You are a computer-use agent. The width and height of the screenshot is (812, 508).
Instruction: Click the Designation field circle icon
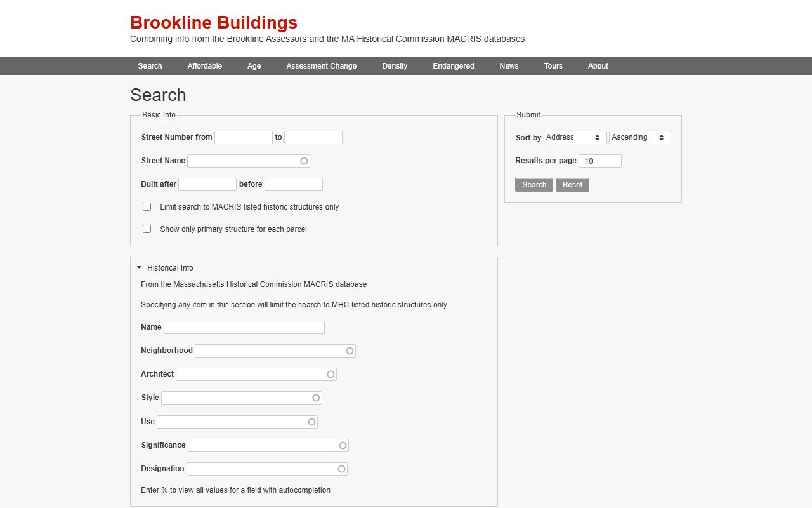(x=341, y=469)
